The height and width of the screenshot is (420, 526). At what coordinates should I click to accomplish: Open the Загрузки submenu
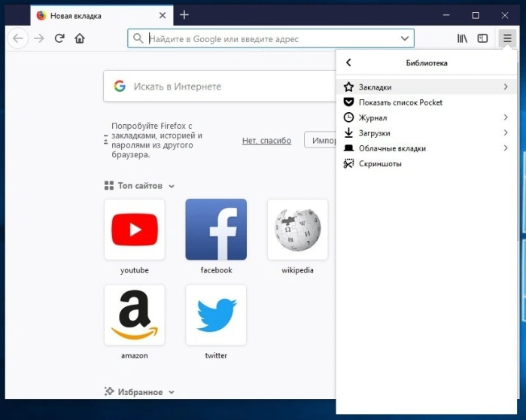[x=426, y=132]
